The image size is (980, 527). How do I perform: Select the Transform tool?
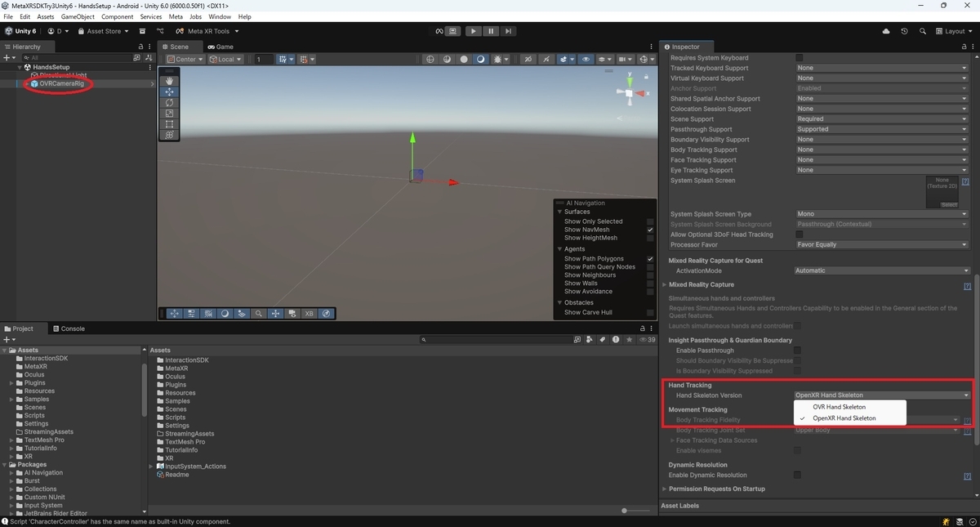click(x=169, y=135)
